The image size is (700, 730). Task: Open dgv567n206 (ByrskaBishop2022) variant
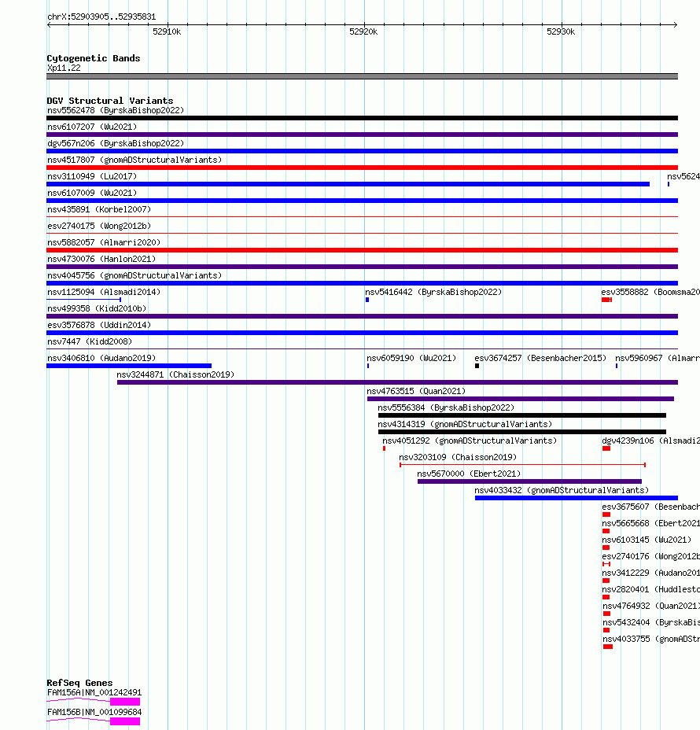116,143
